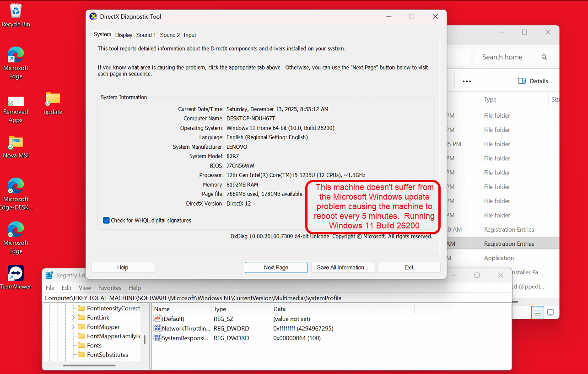Switch File Explorer to large thumbnails view

[550, 313]
